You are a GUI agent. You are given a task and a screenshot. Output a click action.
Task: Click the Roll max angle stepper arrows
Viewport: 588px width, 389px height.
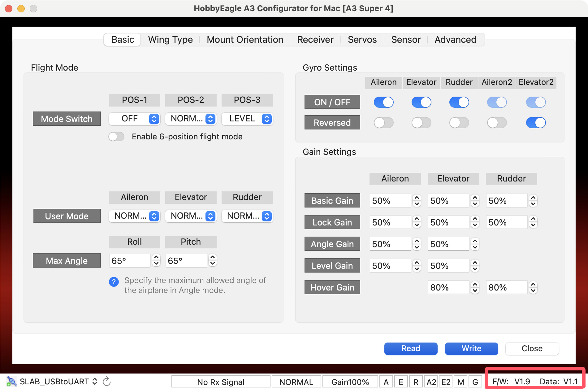point(157,260)
